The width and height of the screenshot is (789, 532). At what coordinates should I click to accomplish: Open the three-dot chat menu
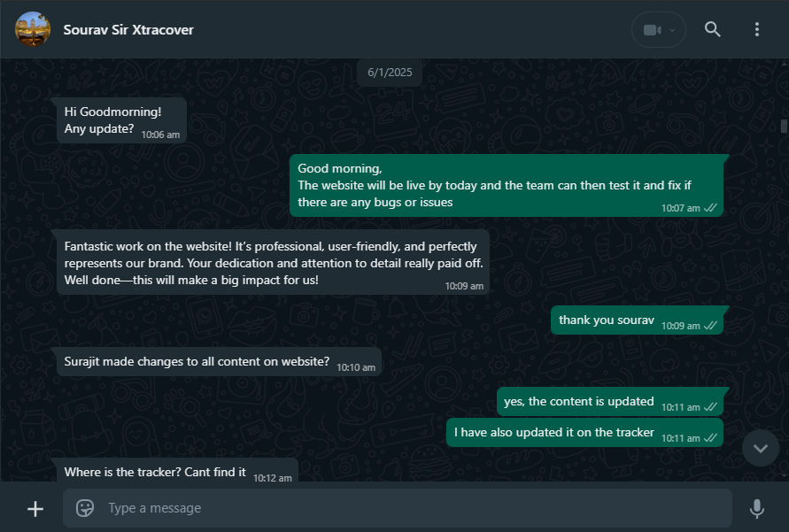click(x=757, y=30)
